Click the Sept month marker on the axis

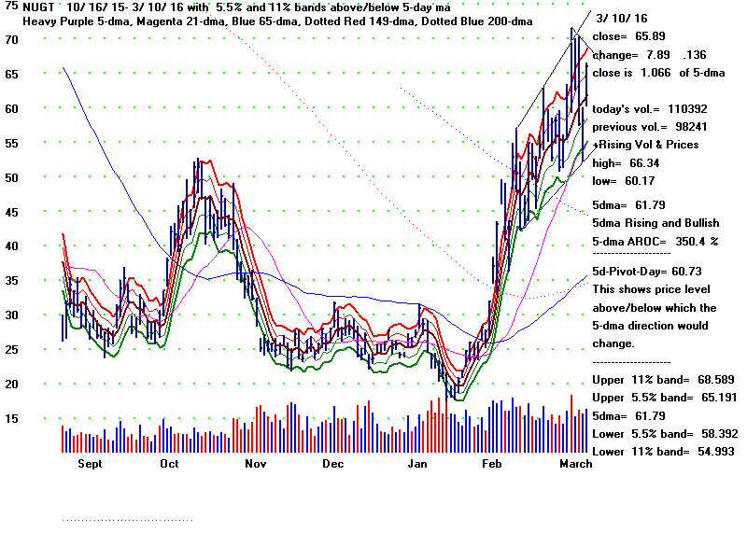click(x=92, y=463)
